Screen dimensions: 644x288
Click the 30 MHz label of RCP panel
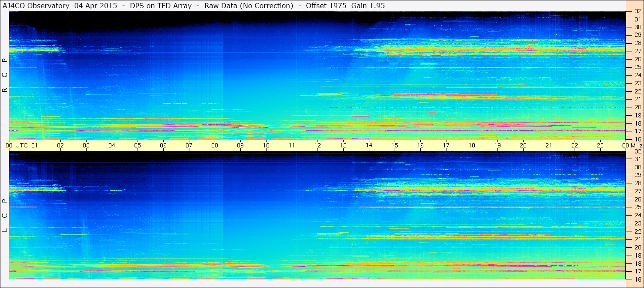pos(637,27)
